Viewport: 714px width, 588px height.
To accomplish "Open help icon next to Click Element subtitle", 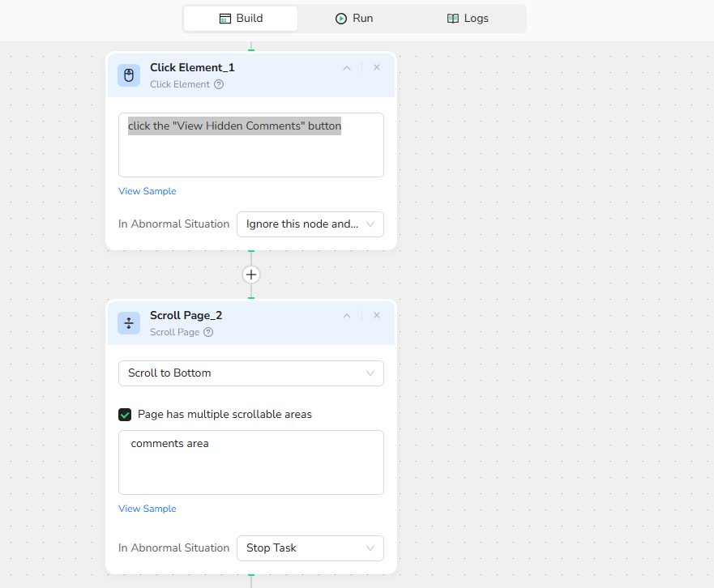I will point(219,84).
